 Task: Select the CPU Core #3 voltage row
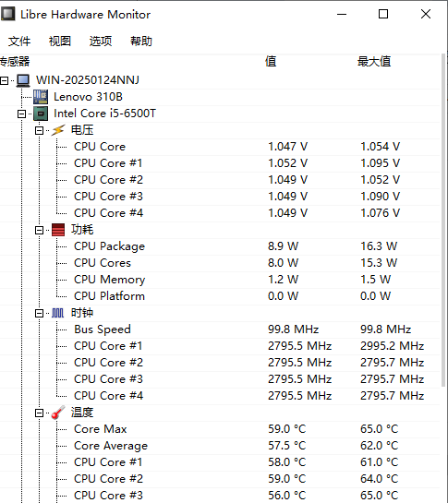220,197
